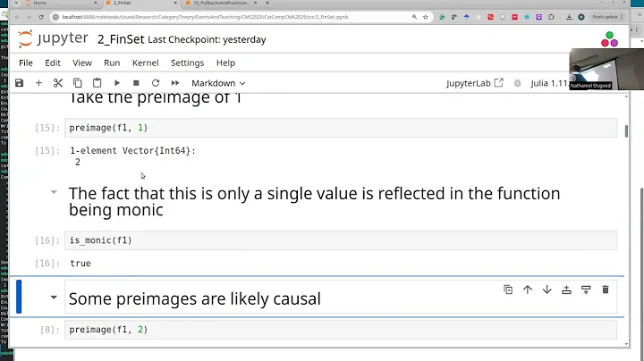Insert a new cell with the plus icon
Viewport: 644px width, 361px height.
(38, 83)
